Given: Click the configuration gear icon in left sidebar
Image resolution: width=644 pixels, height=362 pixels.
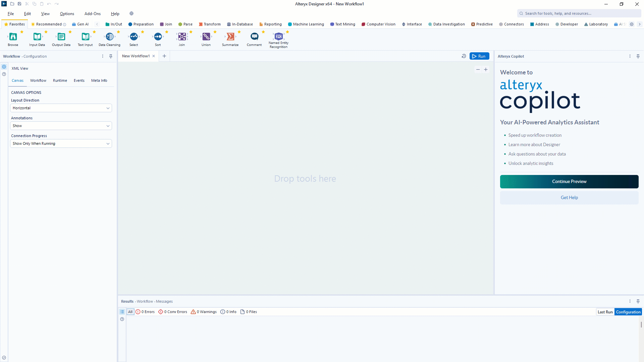Looking at the screenshot, I should (4, 67).
